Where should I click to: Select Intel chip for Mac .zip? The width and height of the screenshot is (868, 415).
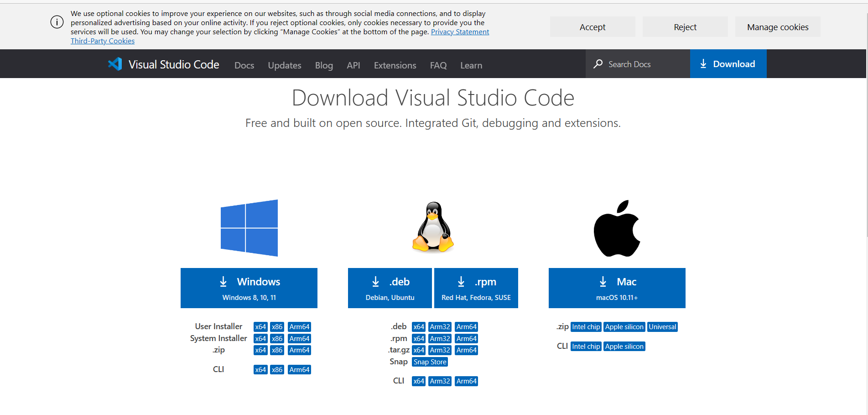[586, 327]
